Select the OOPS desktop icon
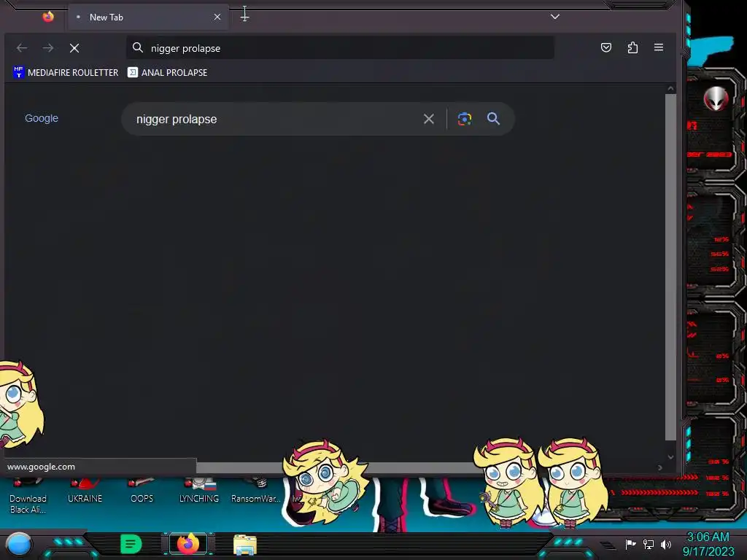Viewport: 747px width, 560px height. pyautogui.click(x=142, y=491)
